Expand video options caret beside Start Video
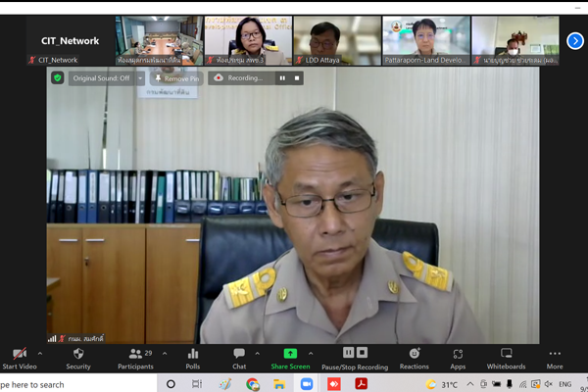This screenshot has height=392, width=588. [40, 354]
